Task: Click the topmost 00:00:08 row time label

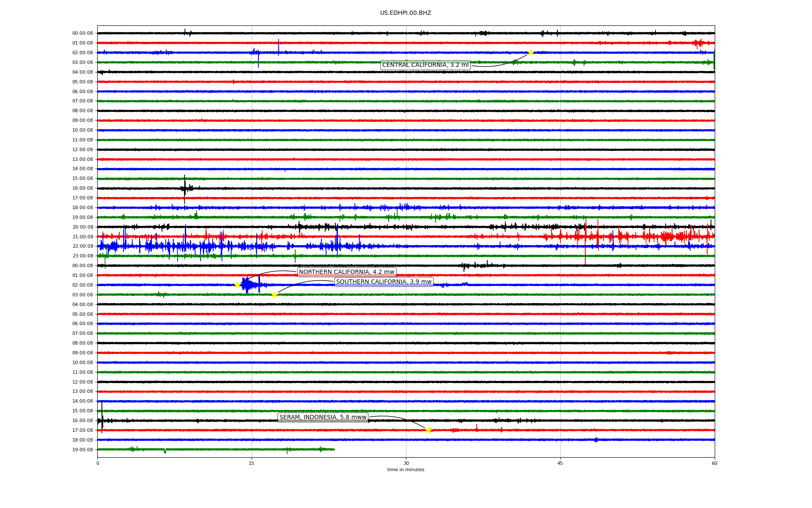Action: coord(82,33)
